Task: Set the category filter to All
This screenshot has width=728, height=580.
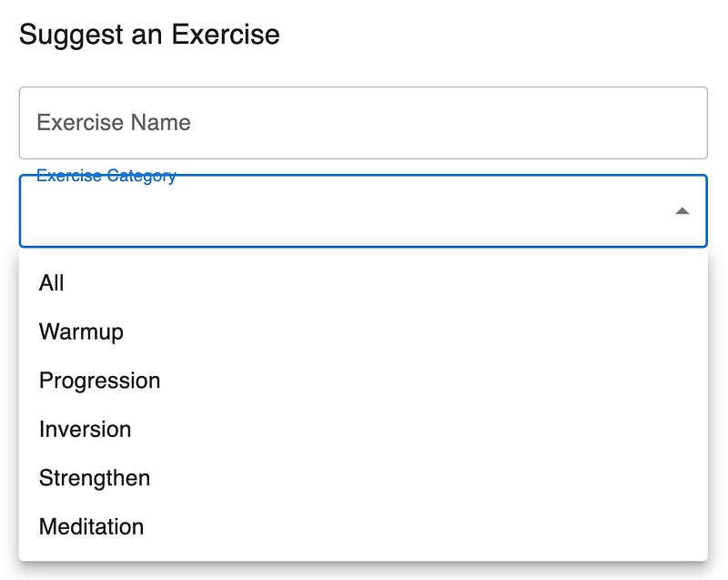Action: 52,283
